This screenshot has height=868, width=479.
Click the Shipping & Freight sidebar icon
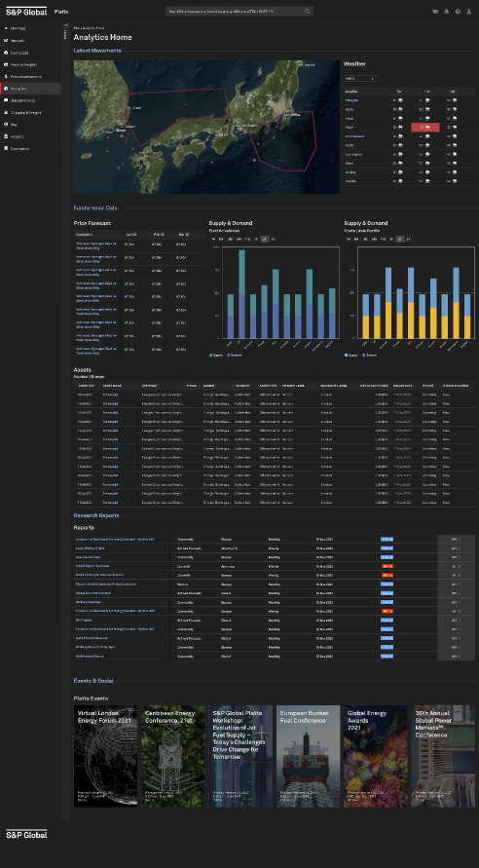coord(6,112)
